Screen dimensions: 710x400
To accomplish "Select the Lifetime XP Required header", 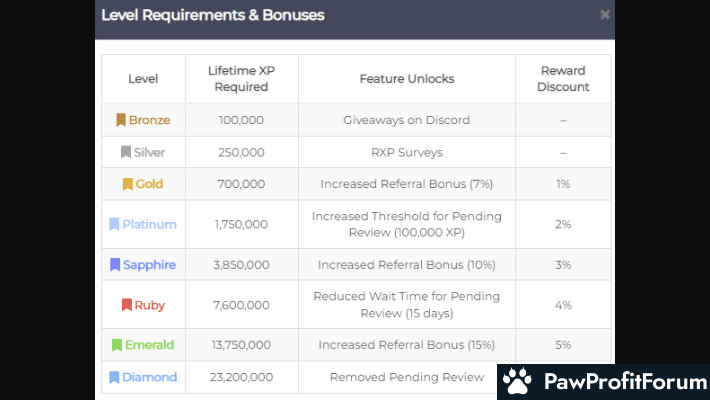I will point(242,79).
